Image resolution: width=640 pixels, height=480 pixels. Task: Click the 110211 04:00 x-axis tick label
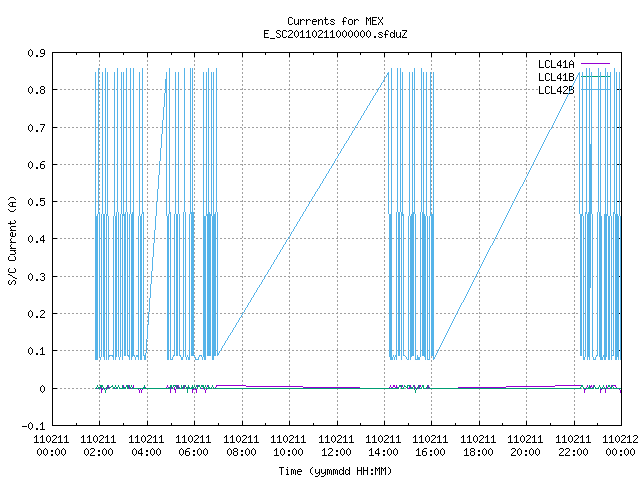point(146,446)
